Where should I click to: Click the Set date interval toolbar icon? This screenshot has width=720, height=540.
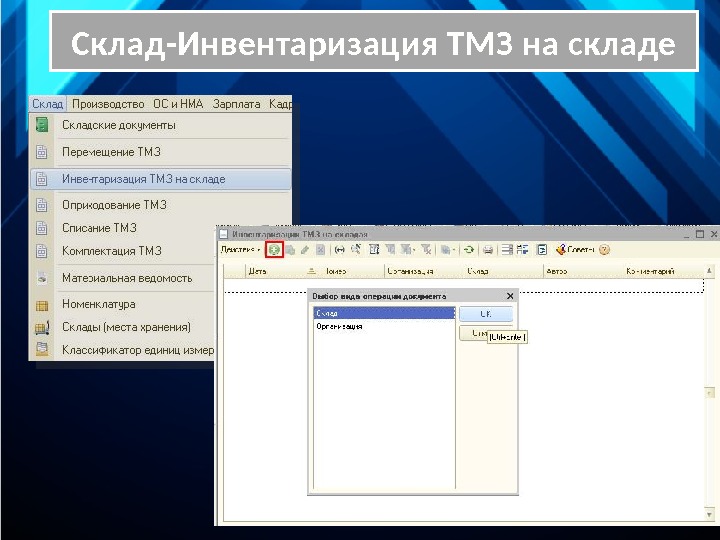(x=339, y=249)
